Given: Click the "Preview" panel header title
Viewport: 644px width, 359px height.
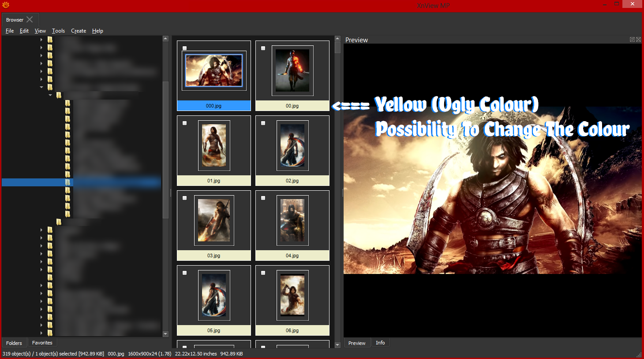Looking at the screenshot, I should pos(356,40).
